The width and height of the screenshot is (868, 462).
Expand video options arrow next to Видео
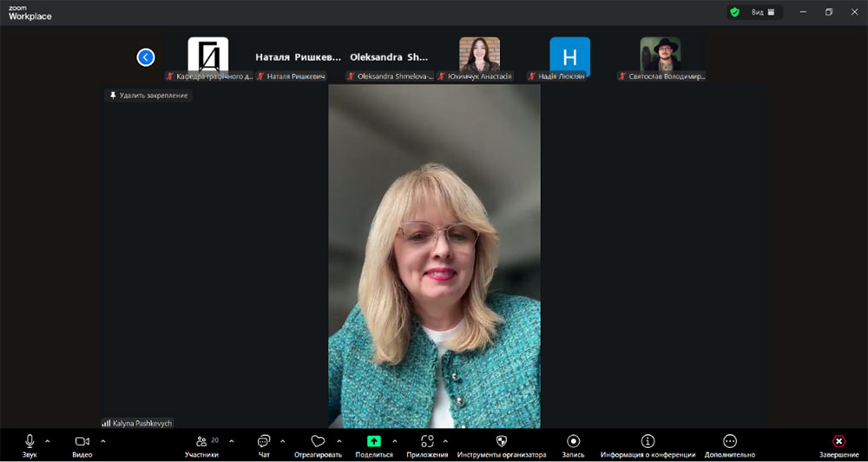pyautogui.click(x=103, y=441)
